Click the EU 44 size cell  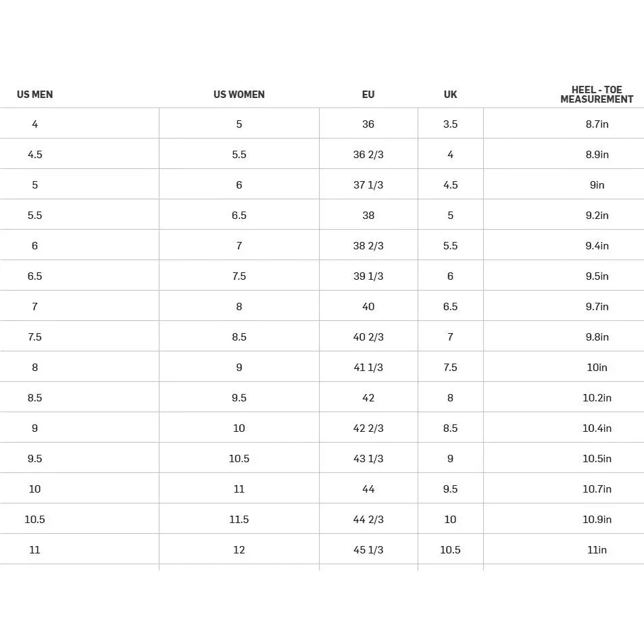click(368, 489)
